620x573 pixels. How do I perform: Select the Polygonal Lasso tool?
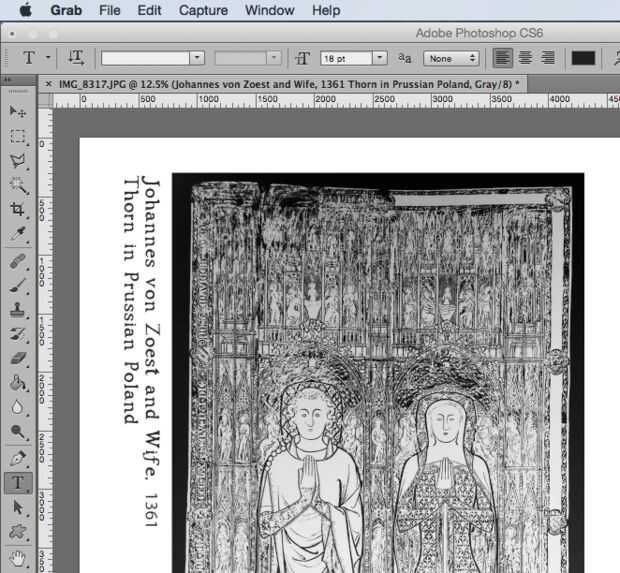coord(17,161)
